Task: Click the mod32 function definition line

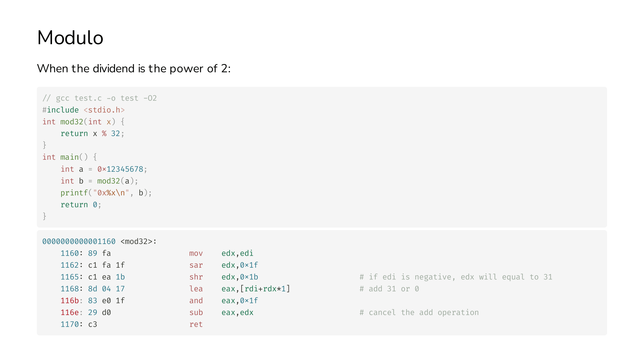Action: click(84, 122)
